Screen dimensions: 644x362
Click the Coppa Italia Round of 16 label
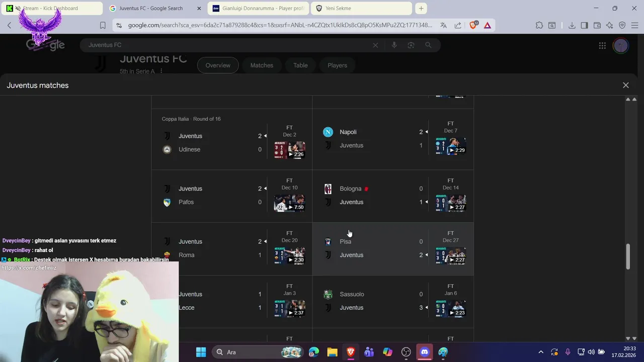tap(191, 119)
